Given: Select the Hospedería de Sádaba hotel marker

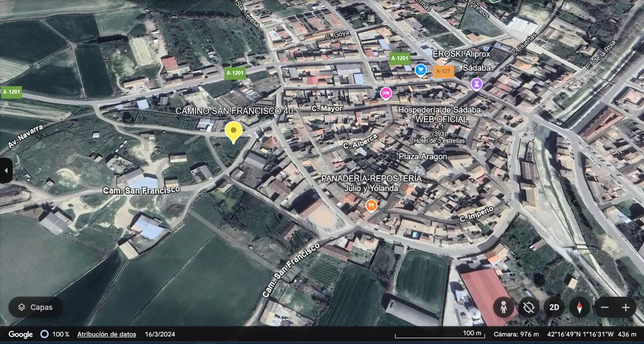Looking at the screenshot, I should [386, 93].
